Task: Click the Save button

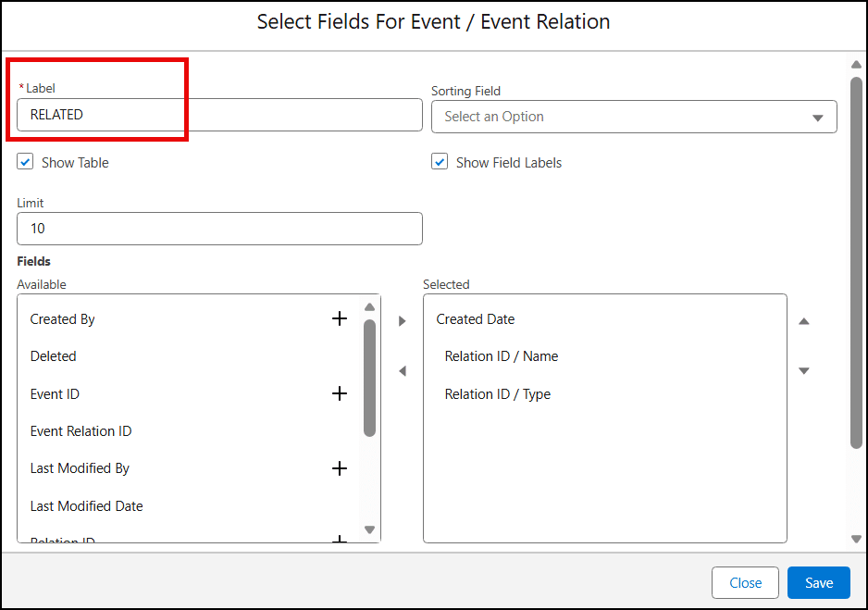Action: (819, 582)
